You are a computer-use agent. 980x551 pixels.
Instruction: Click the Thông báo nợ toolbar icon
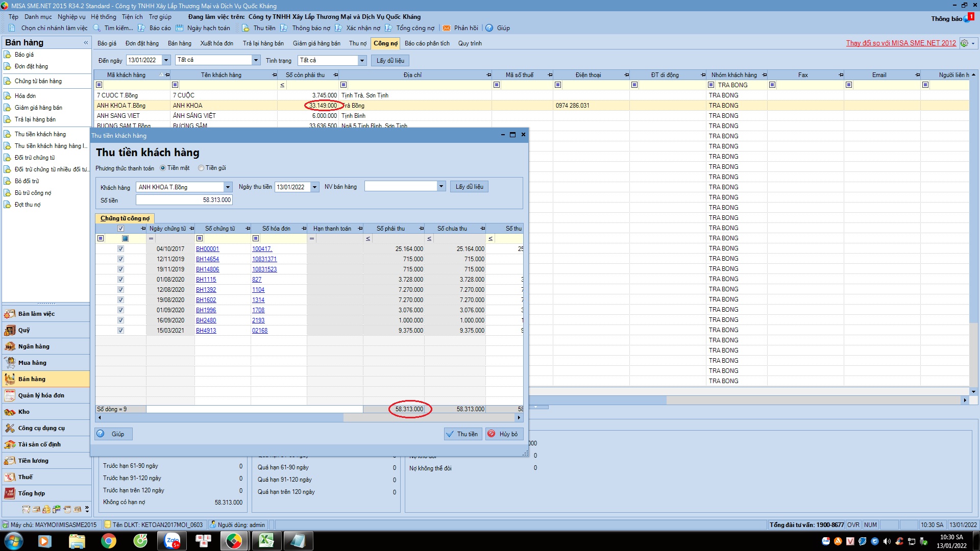click(284, 28)
